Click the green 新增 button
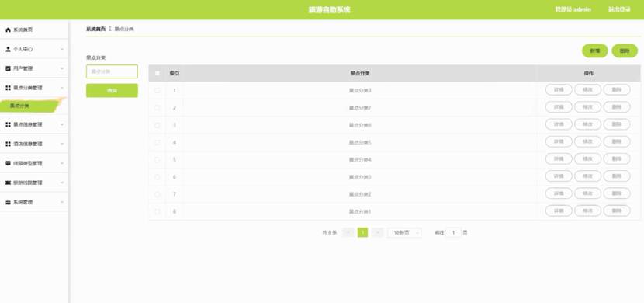The height and width of the screenshot is (303, 644). click(594, 51)
